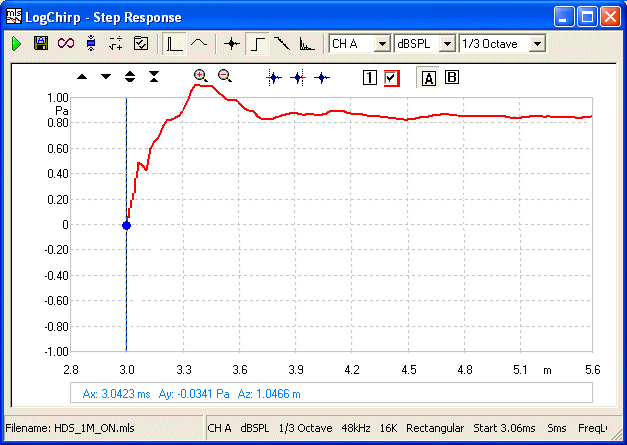The height and width of the screenshot is (445, 627).
Task: Select the impulse response icon
Action: click(232, 44)
